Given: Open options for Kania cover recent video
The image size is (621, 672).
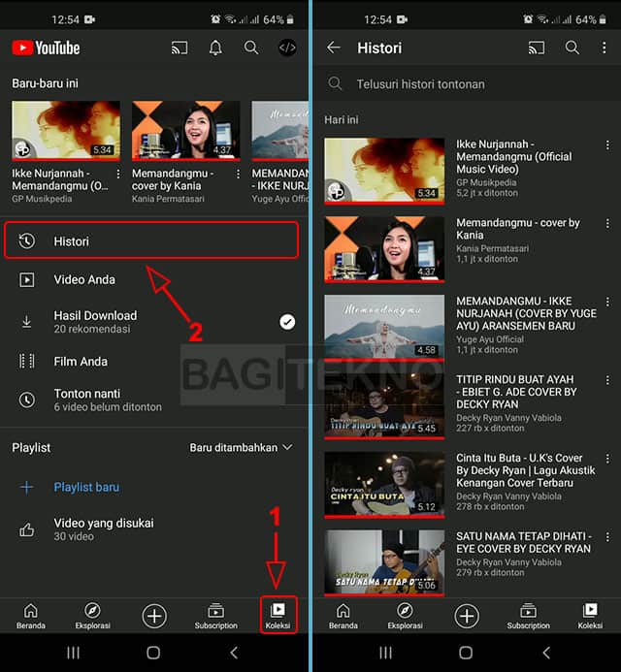Looking at the screenshot, I should [x=238, y=174].
